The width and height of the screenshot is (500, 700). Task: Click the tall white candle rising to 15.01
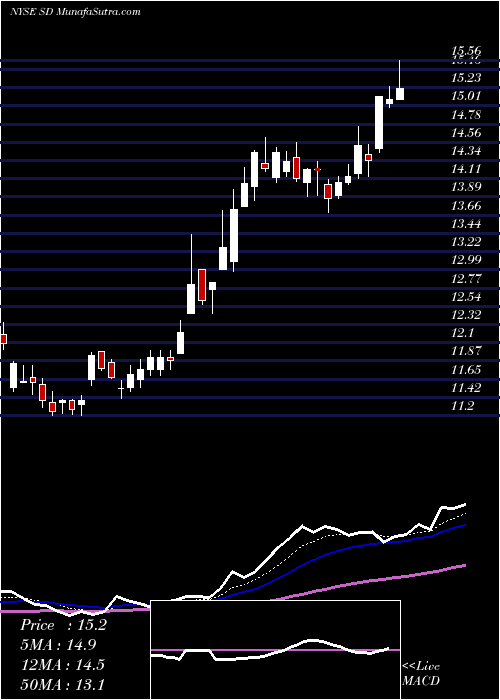tap(379, 122)
